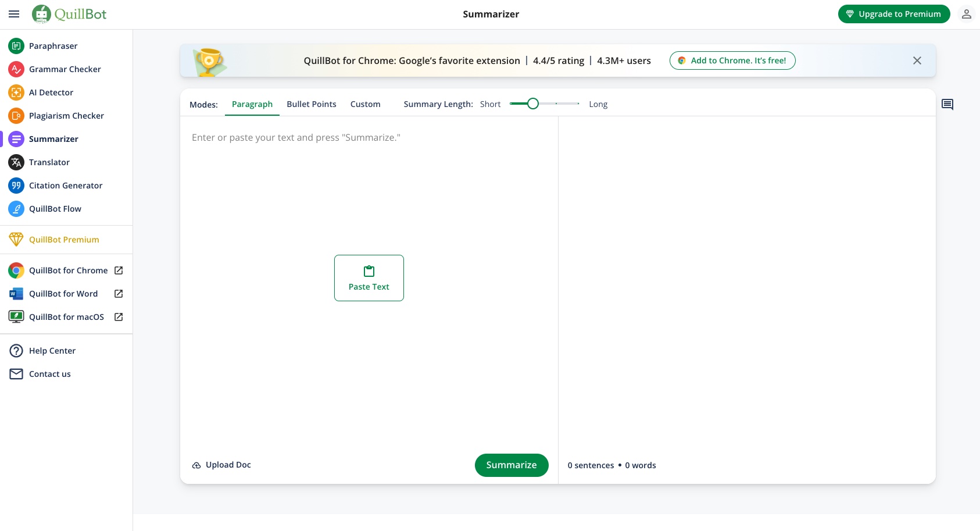Open the user account icon
Screen dimensions: 980x531
[x=966, y=14]
